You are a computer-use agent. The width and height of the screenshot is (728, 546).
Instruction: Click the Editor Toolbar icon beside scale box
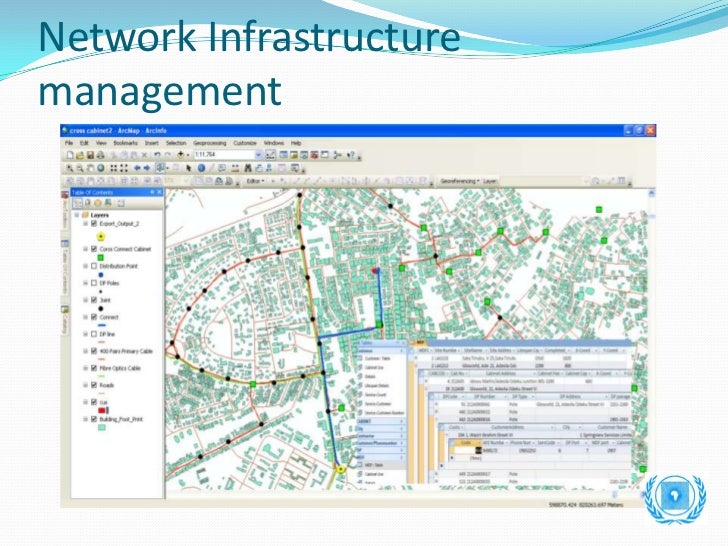tap(271, 155)
